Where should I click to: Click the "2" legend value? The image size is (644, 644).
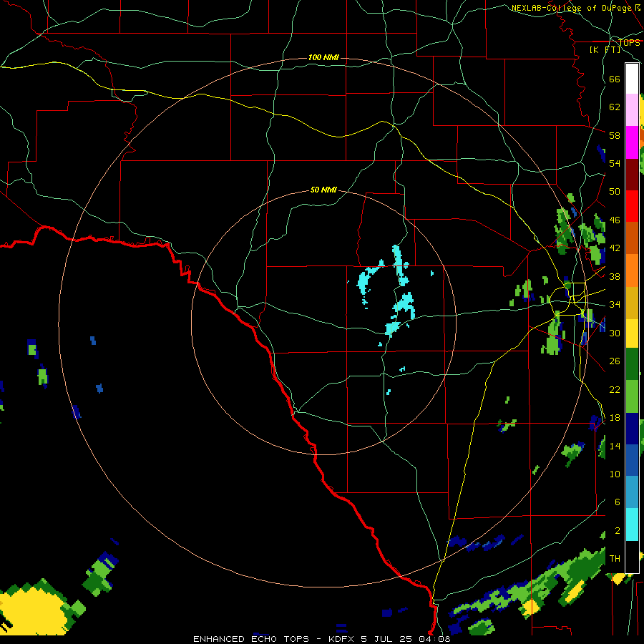[617, 531]
